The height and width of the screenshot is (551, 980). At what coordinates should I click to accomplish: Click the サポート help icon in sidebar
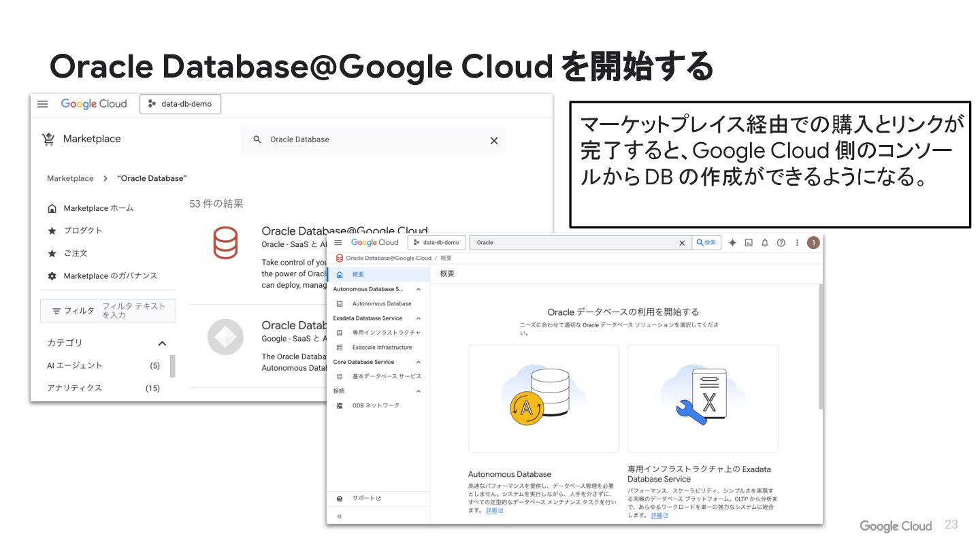point(340,499)
